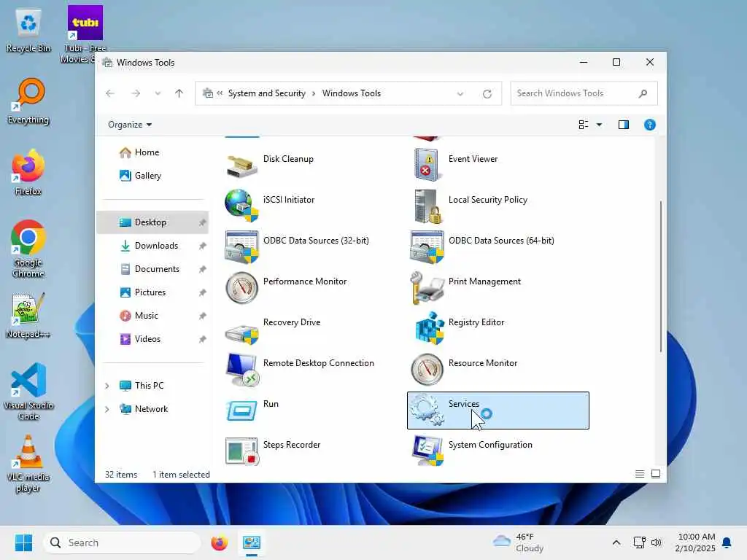Open the Windows Start menu

pos(23,542)
